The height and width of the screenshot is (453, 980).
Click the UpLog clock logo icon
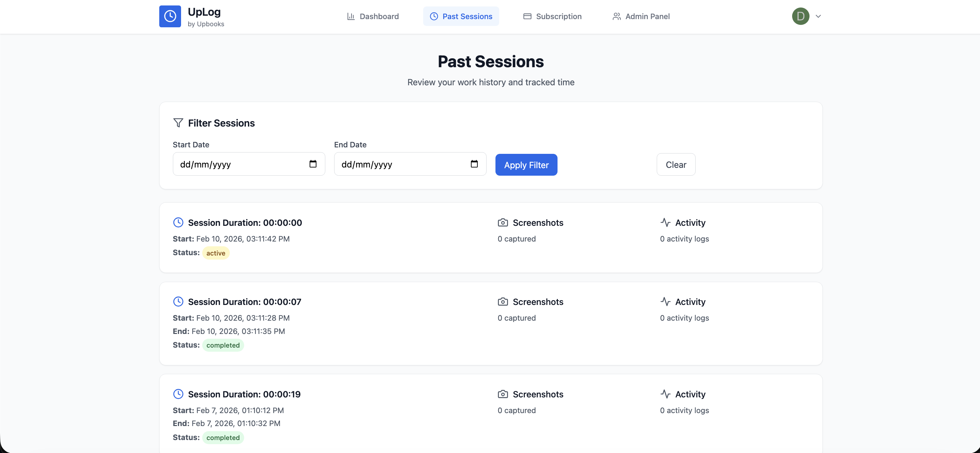coord(170,16)
